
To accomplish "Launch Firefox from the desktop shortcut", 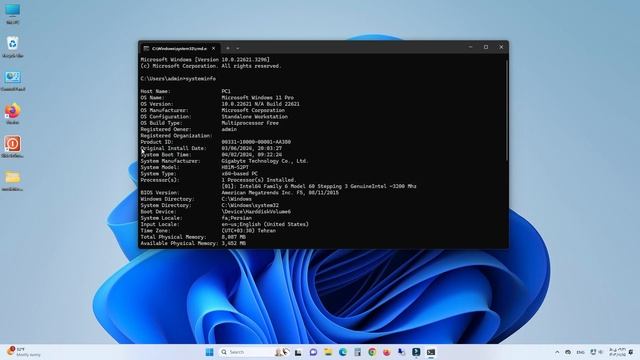I will (x=13, y=113).
